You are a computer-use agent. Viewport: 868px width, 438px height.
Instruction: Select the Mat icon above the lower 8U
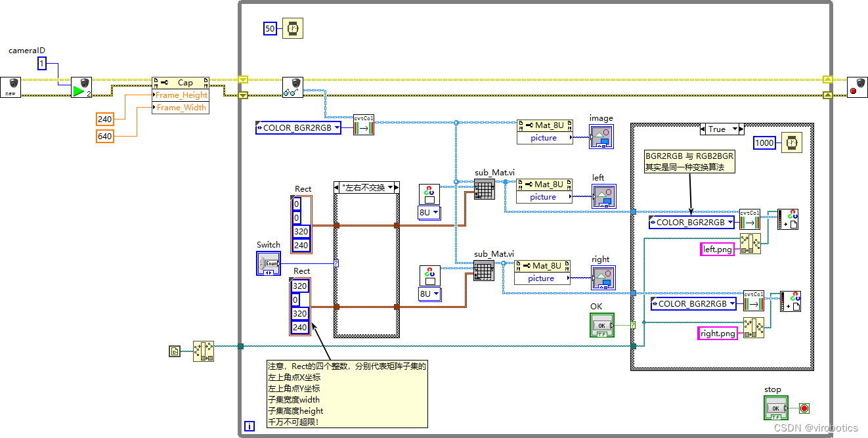(x=429, y=276)
